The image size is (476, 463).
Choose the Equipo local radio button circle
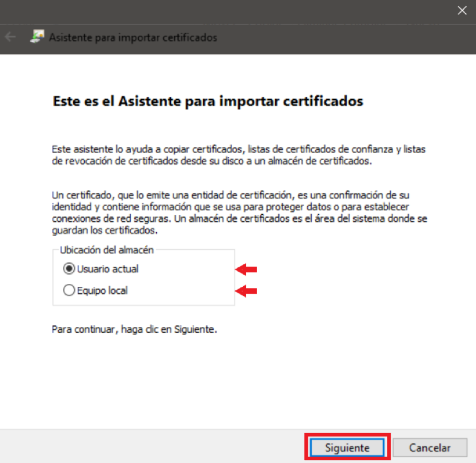coord(69,291)
